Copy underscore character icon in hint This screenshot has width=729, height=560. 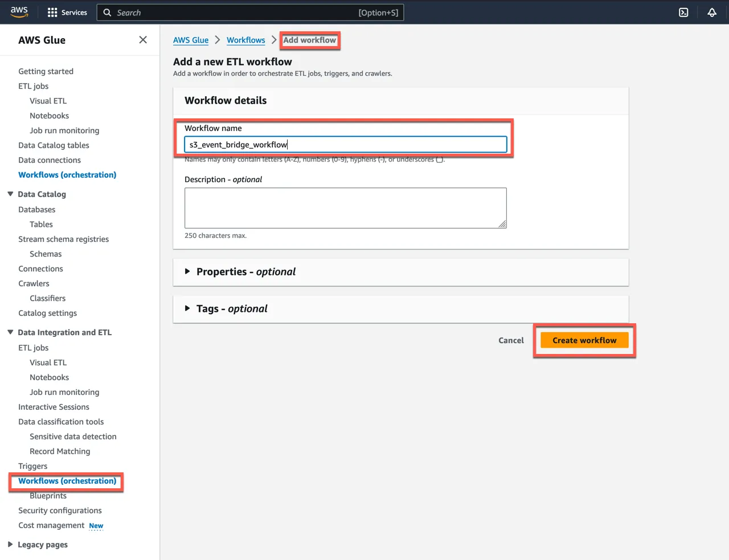(x=440, y=160)
